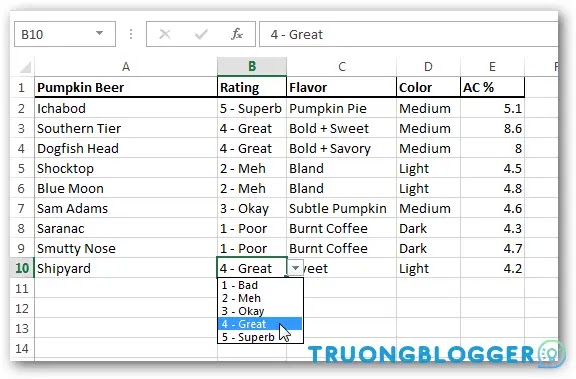
Task: Click the 'Pumpkin Pie' flavor cell
Action: tap(342, 108)
